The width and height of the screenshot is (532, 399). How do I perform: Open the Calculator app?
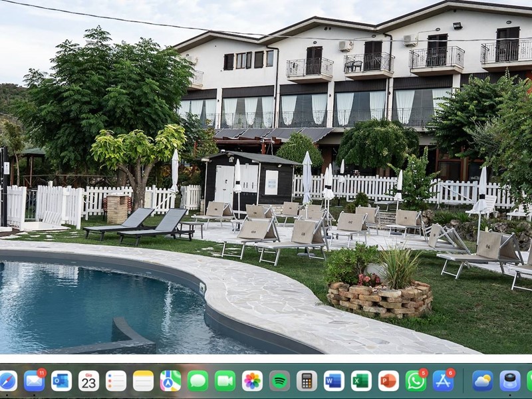307,381
